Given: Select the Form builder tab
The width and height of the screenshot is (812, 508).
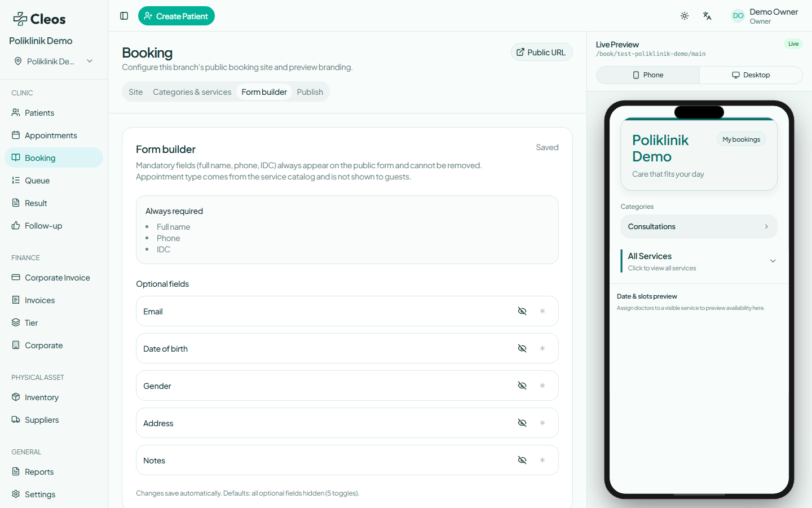Looking at the screenshot, I should (264, 92).
